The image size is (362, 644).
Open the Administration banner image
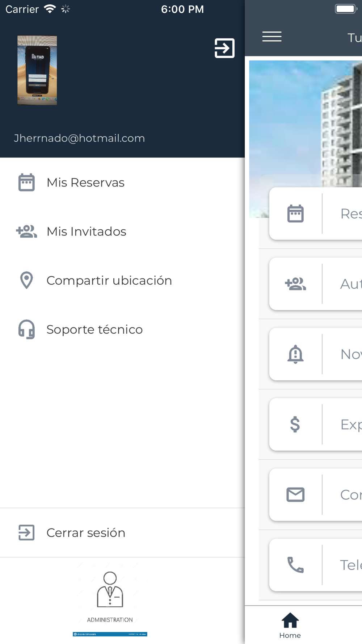[x=110, y=599]
